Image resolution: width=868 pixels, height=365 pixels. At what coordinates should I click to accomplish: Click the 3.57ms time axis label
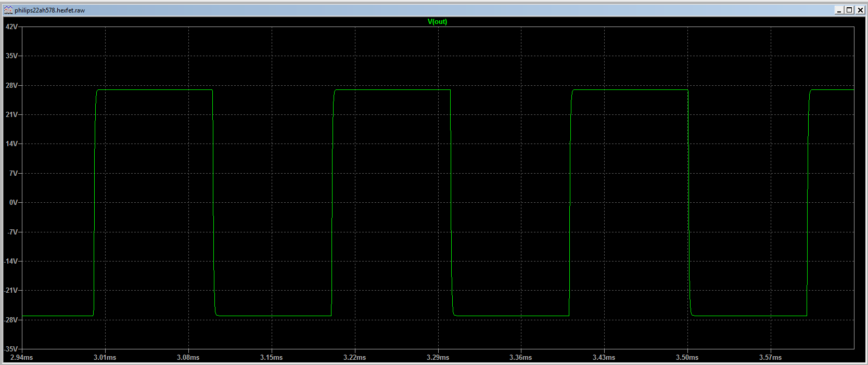pos(771,358)
